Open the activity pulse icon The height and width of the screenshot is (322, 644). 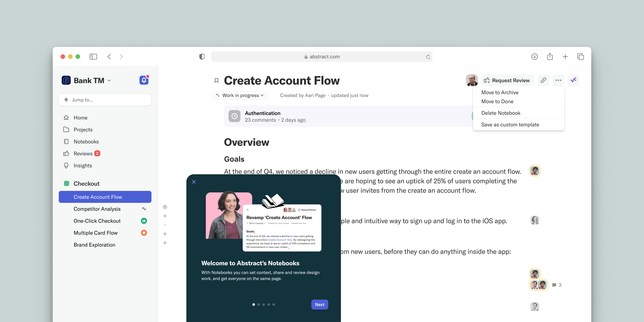pos(573,80)
